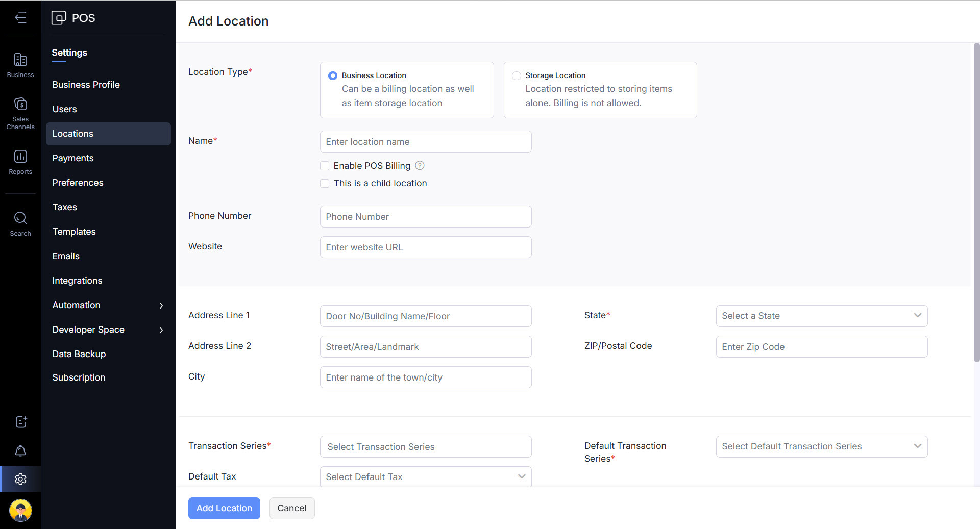
Task: Enable the POS Billing checkbox
Action: (325, 166)
